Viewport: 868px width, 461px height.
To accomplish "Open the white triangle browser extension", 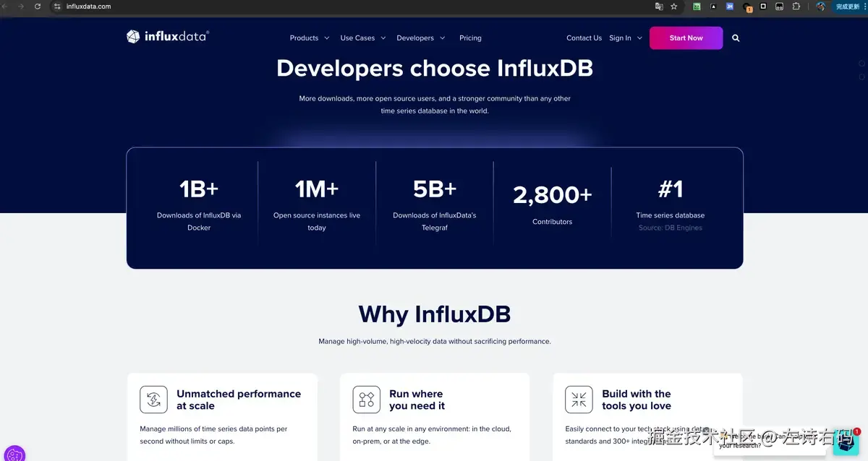I will pyautogui.click(x=713, y=7).
